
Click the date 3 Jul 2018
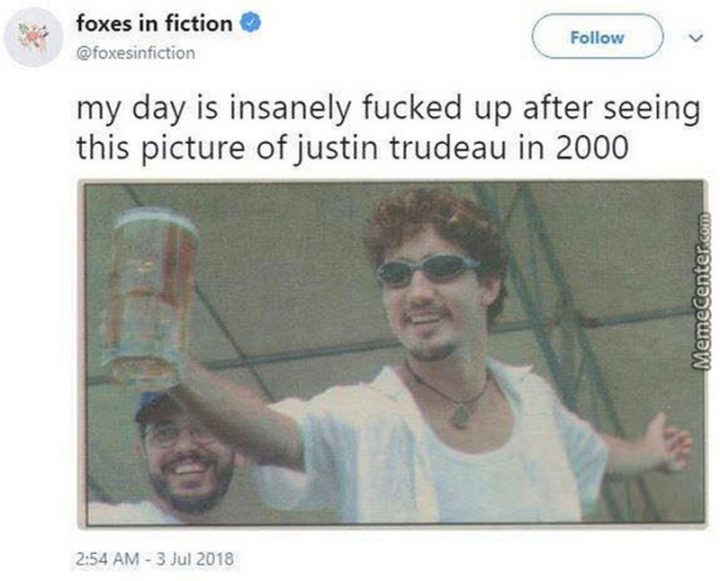pyautogui.click(x=195, y=559)
